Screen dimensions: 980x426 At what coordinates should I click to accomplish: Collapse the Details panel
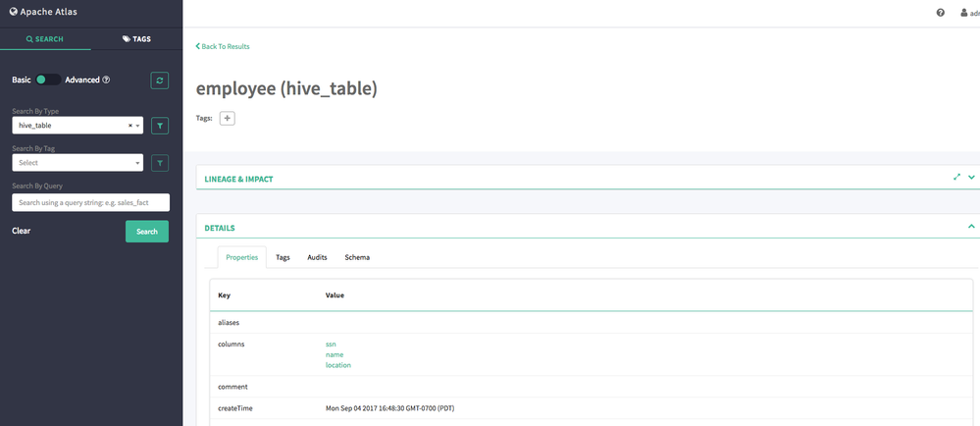[971, 226]
